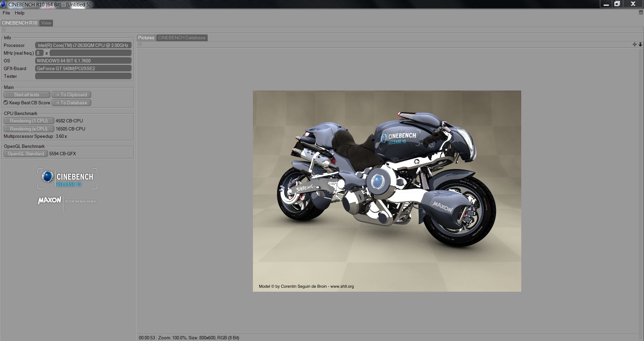Open the CINEBENCH Database tab

[x=182, y=38]
